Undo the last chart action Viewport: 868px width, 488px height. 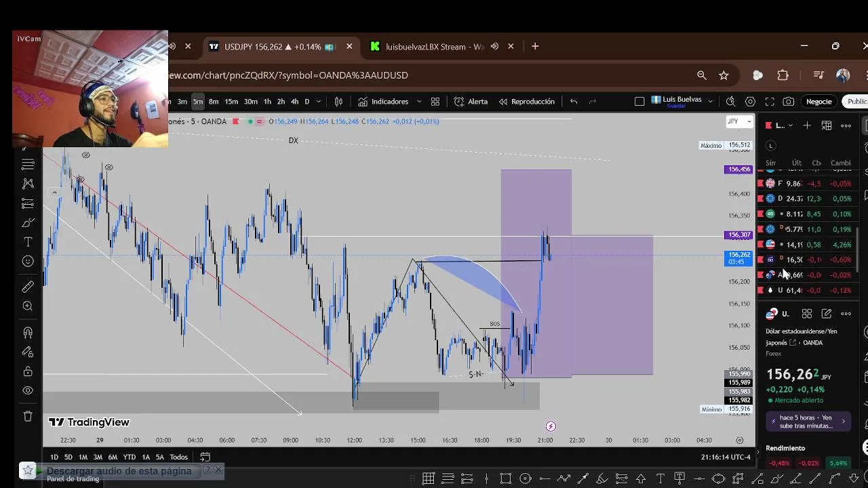(574, 102)
